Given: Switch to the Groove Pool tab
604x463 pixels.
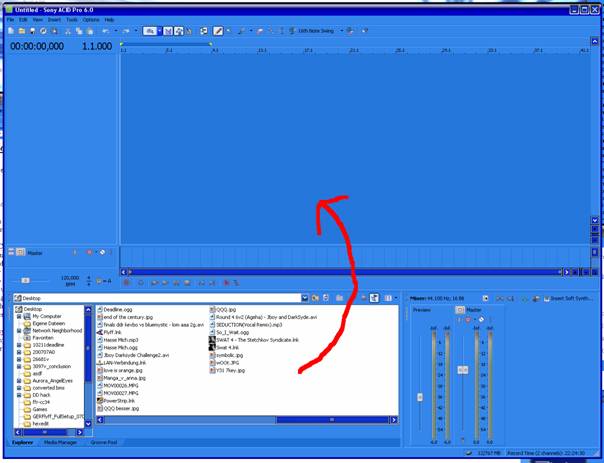Looking at the screenshot, I should tap(104, 441).
